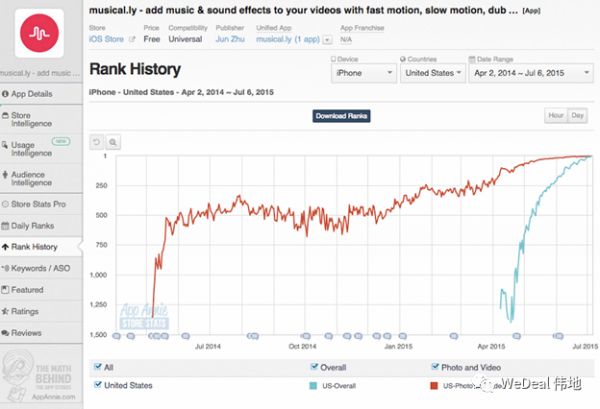600x409 pixels.
Task: Open the Device dropdown showing iPhone
Action: (x=361, y=73)
